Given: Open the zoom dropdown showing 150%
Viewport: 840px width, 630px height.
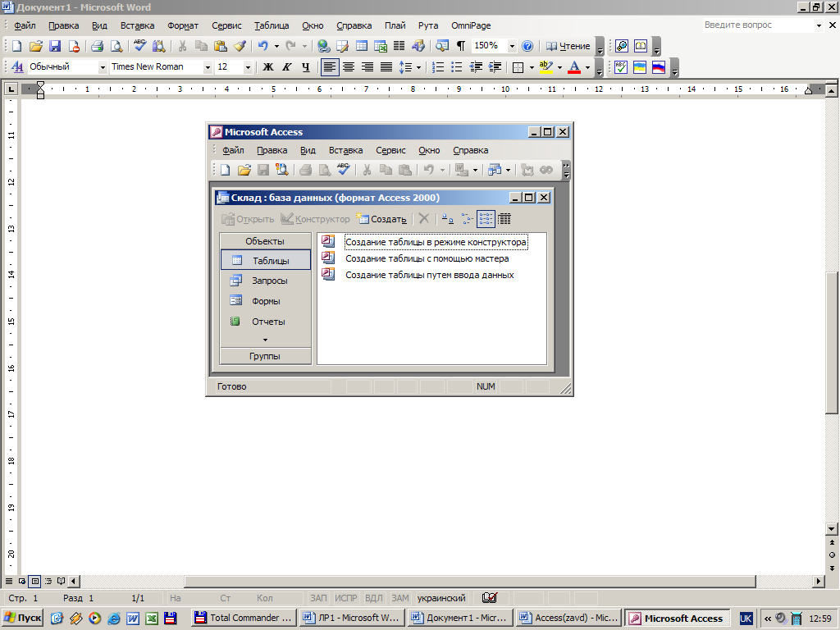Looking at the screenshot, I should coord(512,46).
